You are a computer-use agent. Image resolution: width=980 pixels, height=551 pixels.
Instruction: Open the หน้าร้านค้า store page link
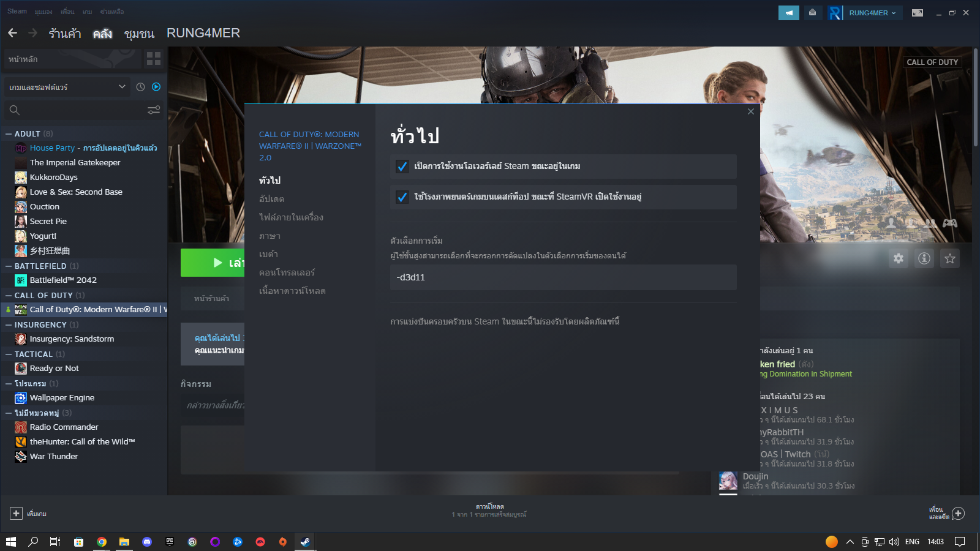(211, 299)
